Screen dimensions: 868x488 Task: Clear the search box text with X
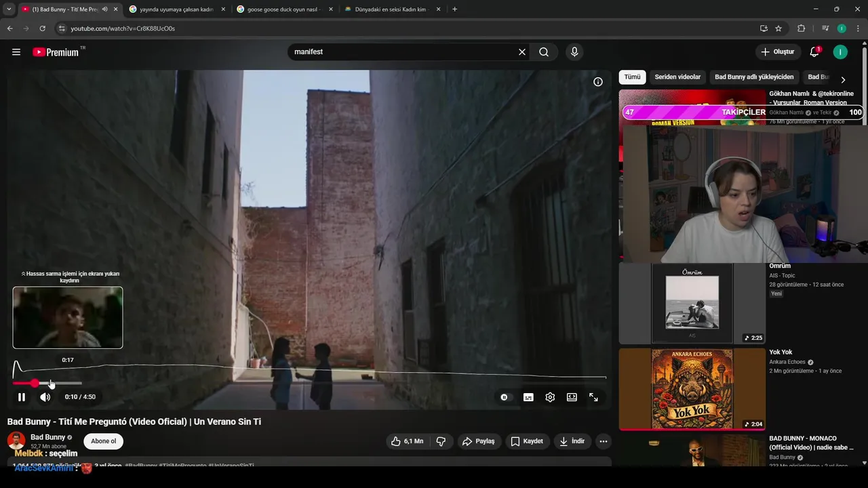pos(522,52)
